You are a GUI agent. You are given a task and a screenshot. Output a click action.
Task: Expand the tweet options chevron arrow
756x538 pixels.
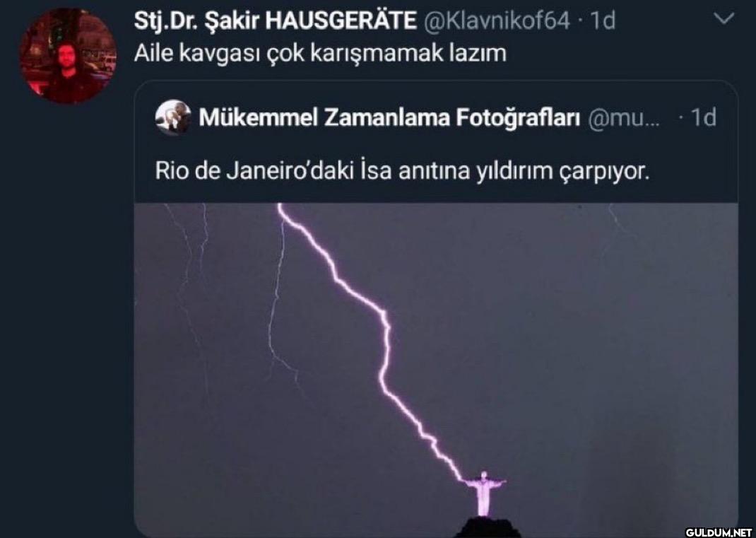point(723,19)
